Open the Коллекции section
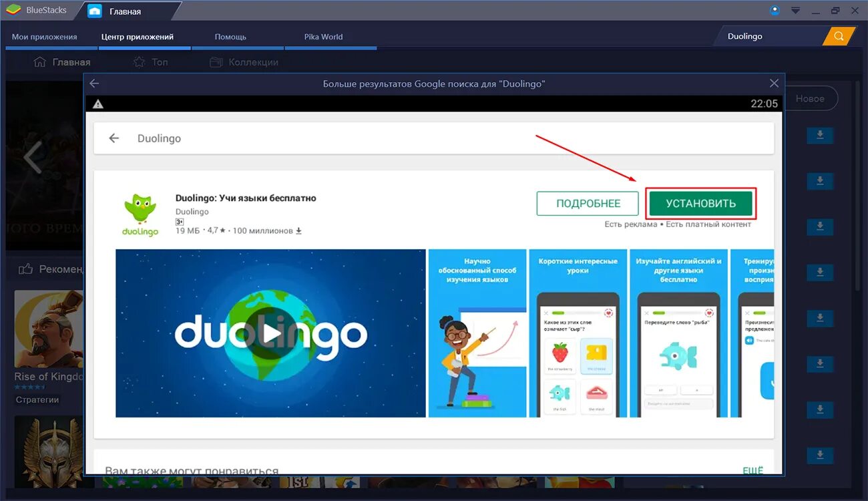Viewport: 868px width, 501px height. pyautogui.click(x=244, y=62)
